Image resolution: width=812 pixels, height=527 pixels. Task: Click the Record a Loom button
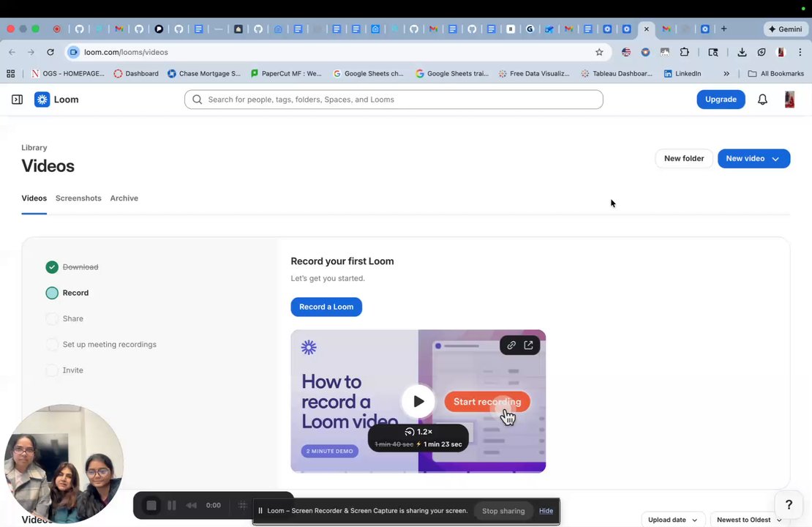[x=326, y=307]
